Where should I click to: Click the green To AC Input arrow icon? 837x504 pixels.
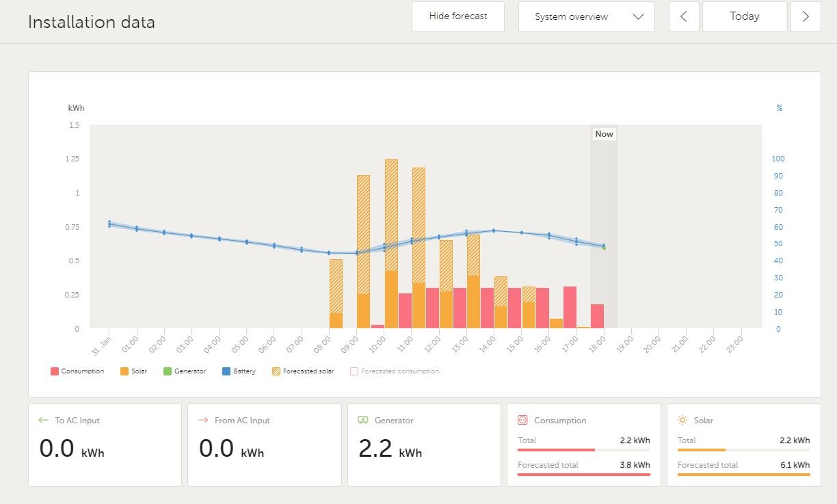pos(44,420)
